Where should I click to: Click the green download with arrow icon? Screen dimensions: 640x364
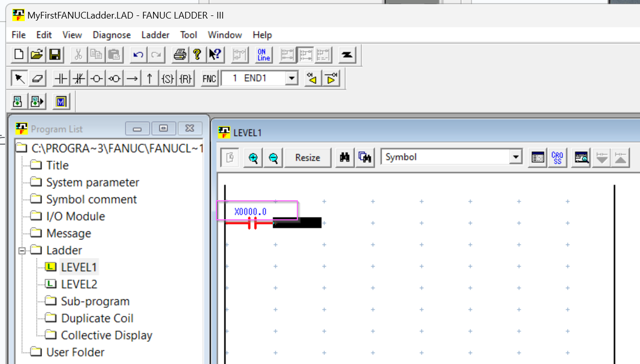point(37,101)
